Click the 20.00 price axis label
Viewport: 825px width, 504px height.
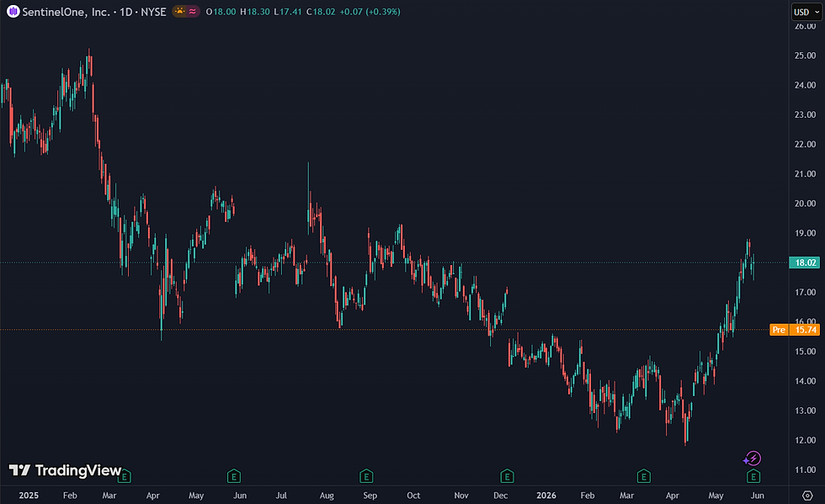click(x=805, y=204)
